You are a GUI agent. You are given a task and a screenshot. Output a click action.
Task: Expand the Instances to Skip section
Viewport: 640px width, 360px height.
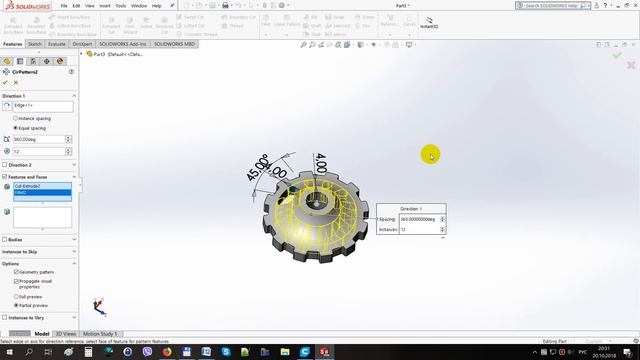pyautogui.click(x=74, y=252)
